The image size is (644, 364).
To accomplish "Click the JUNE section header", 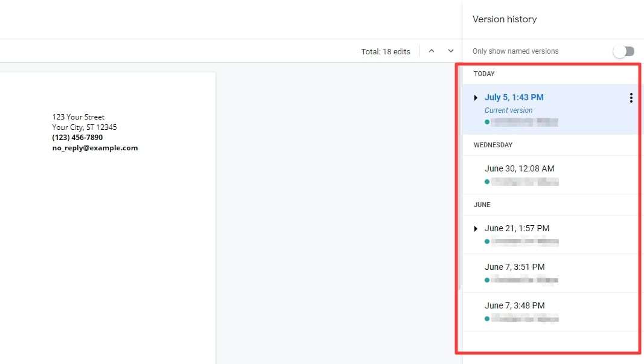I will click(x=482, y=205).
